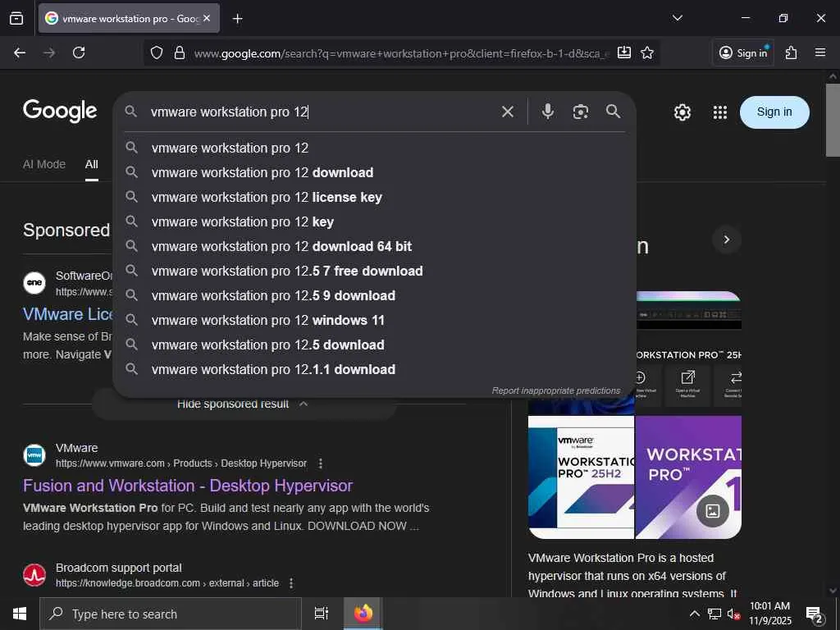Open Google apps grid
This screenshot has width=840, height=630.
[720, 112]
